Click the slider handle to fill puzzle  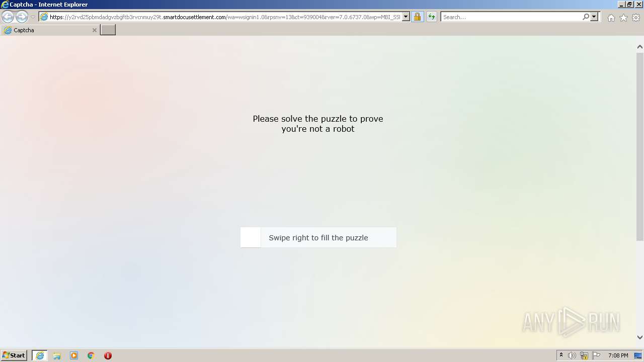click(251, 237)
